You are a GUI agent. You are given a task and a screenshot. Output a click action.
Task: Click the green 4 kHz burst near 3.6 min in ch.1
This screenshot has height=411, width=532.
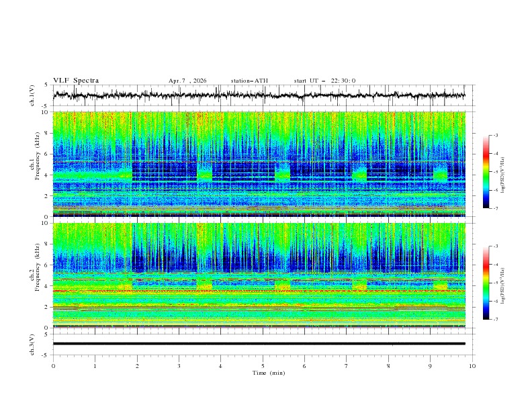(205, 173)
